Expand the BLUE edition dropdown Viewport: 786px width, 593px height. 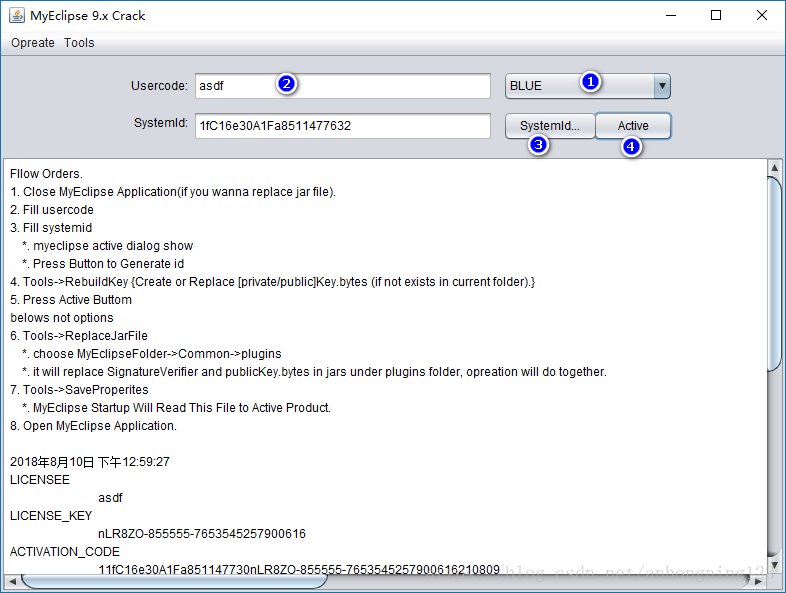click(x=662, y=86)
